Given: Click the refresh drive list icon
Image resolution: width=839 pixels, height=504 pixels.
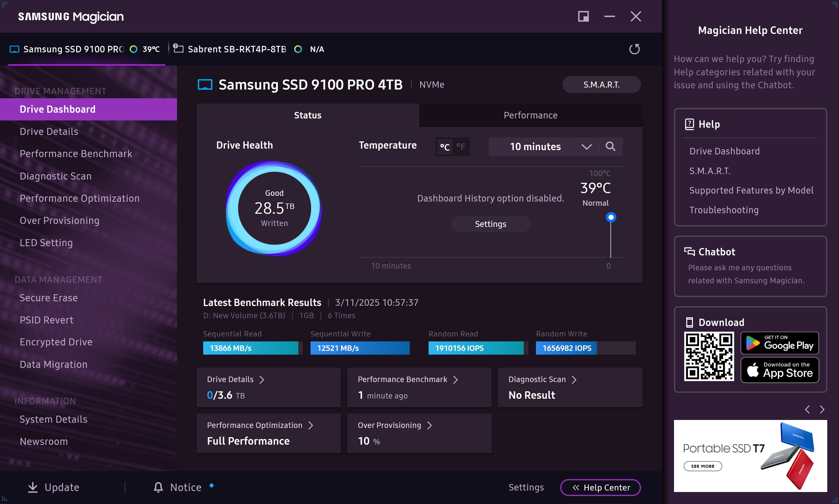Looking at the screenshot, I should pos(634,49).
